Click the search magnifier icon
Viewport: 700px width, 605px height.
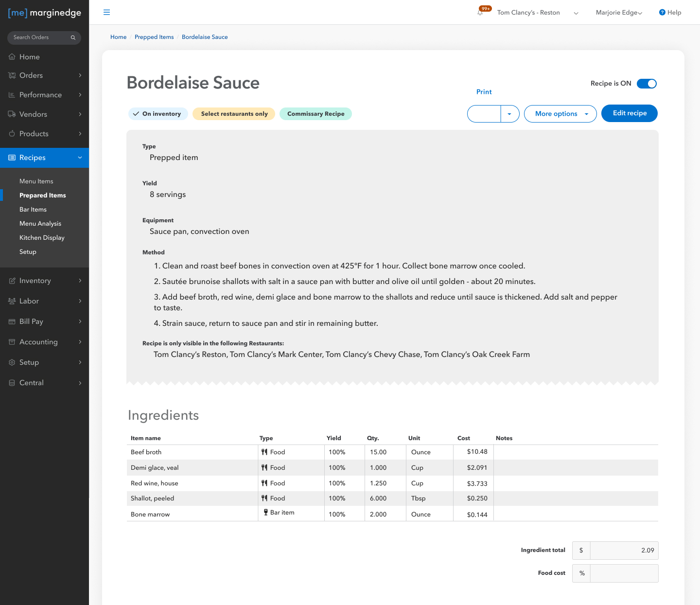click(73, 37)
